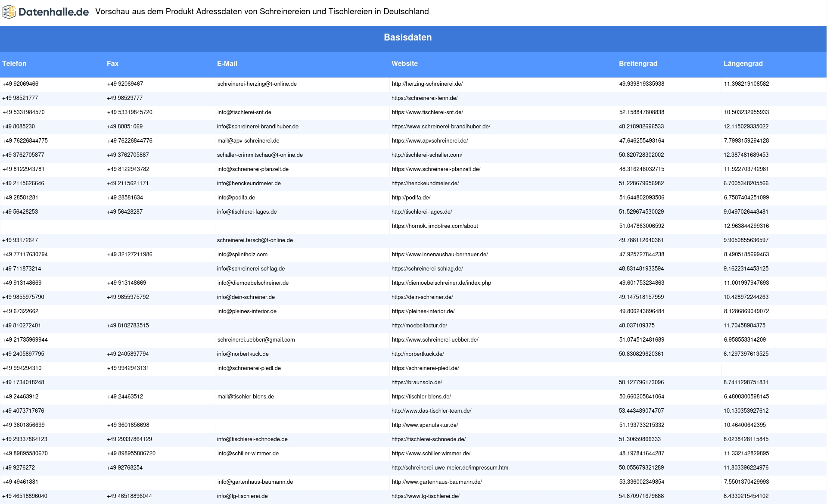Viewport: 827px width, 504px height.
Task: Click email mail@apv-schreinerei.de
Action: tap(248, 141)
